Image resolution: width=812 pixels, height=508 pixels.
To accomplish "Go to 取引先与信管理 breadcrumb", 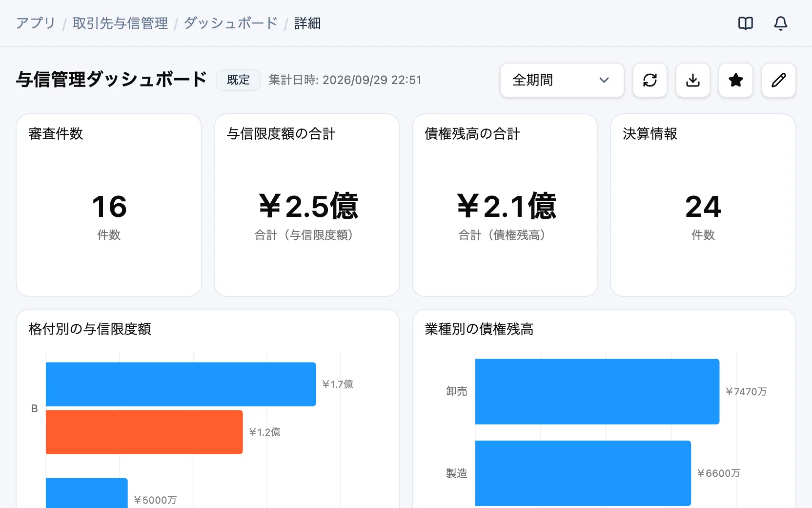I will point(120,23).
